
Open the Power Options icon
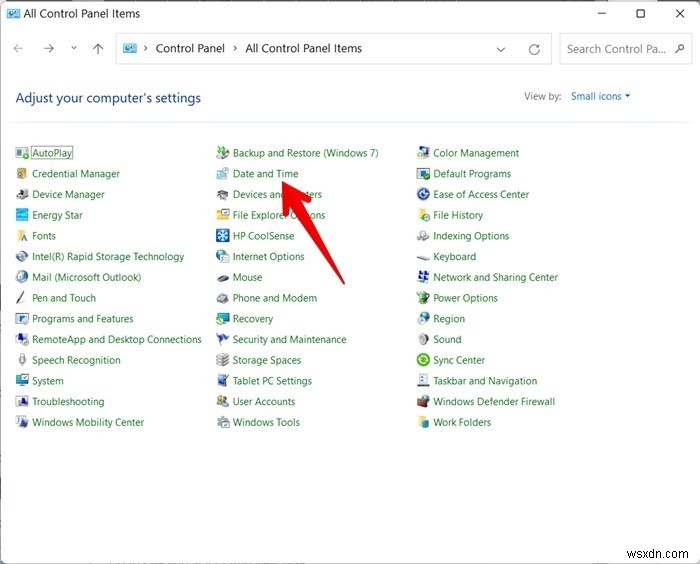[423, 298]
